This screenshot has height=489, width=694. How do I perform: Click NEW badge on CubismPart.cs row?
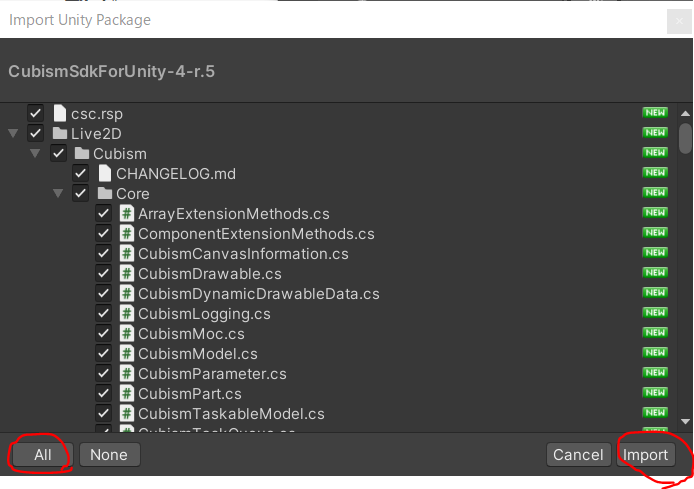click(x=655, y=393)
